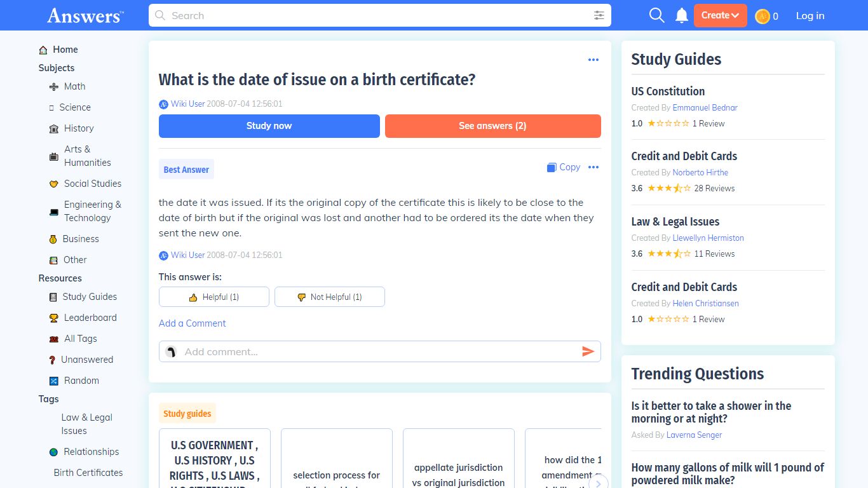868x488 pixels.
Task: Focus the Add comment field
Action: pos(379,351)
